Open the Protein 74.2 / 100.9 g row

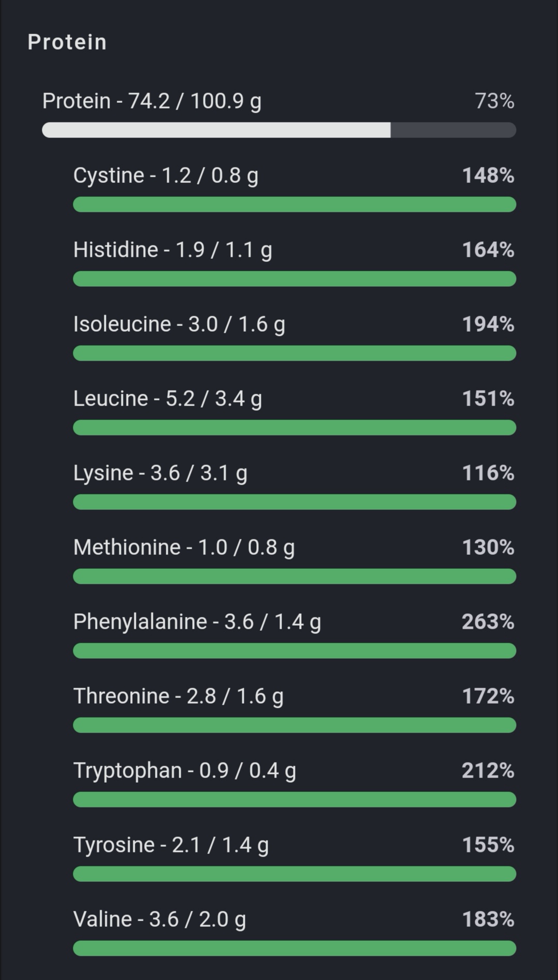coord(152,101)
